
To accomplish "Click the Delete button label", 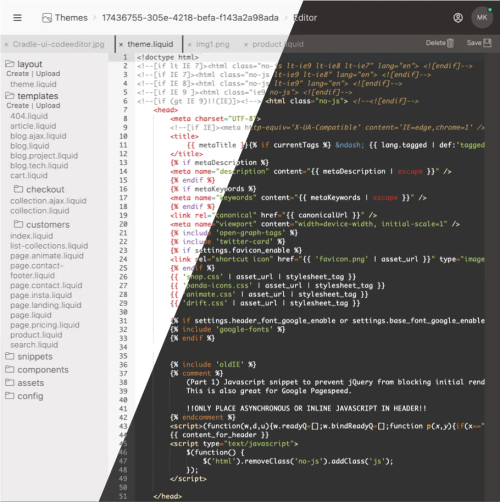I will (436, 43).
